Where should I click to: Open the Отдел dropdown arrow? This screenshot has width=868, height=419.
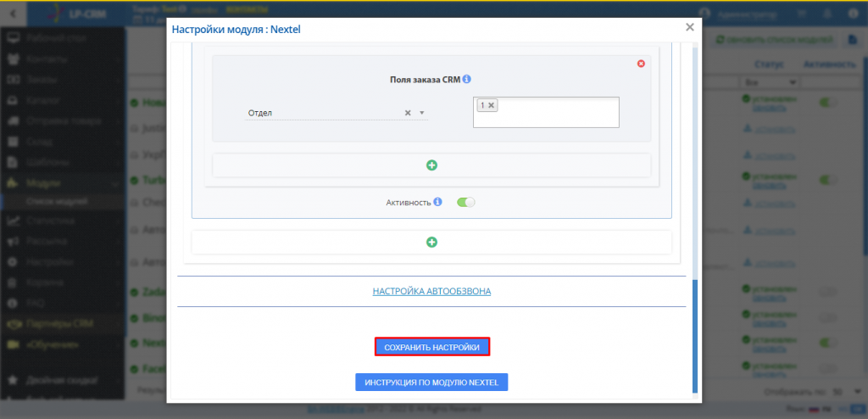click(x=422, y=113)
